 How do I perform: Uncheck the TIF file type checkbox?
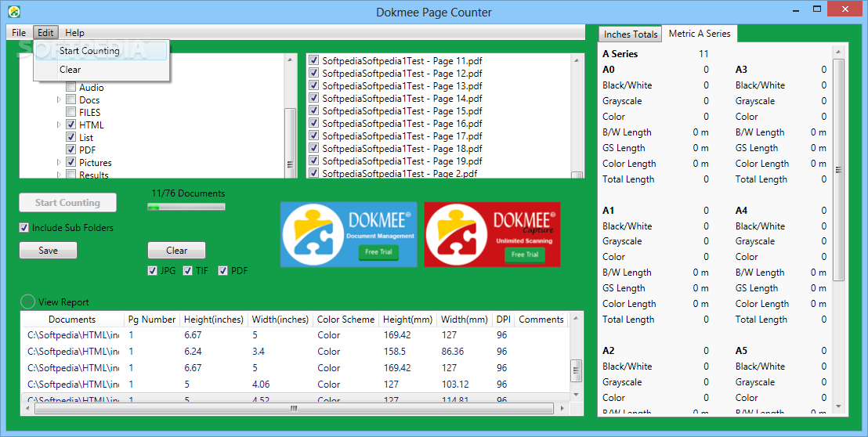coord(188,270)
